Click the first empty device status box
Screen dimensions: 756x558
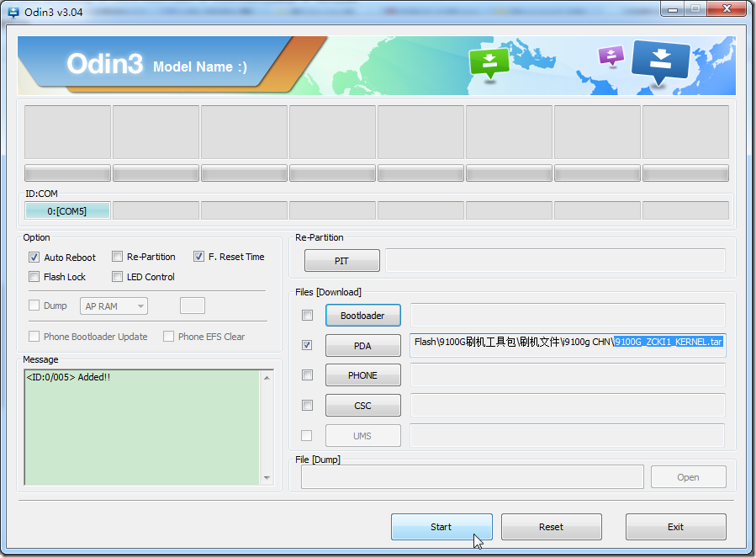[x=67, y=132]
